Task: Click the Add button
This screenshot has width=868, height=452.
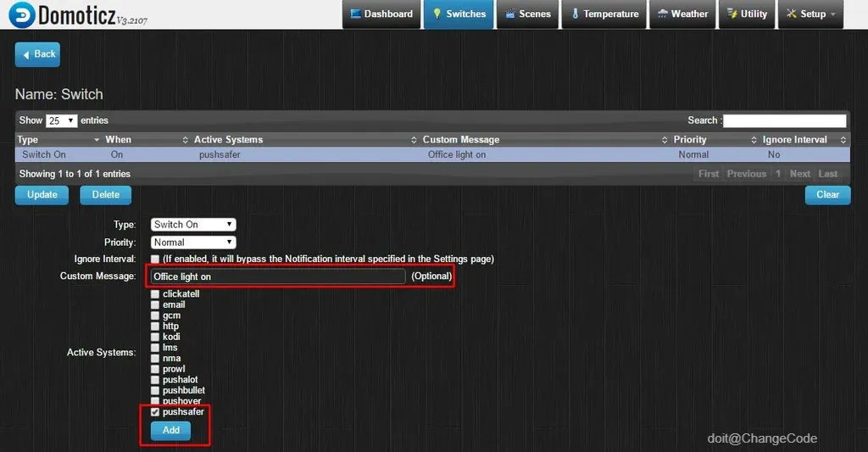Action: pyautogui.click(x=170, y=431)
